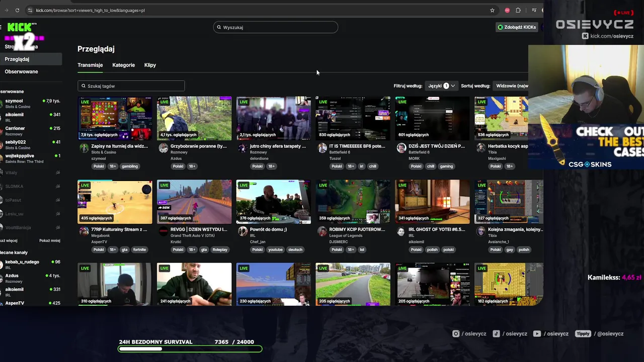644x362 pixels.
Task: Click the gambling tag under szymool stream
Action: (129, 166)
